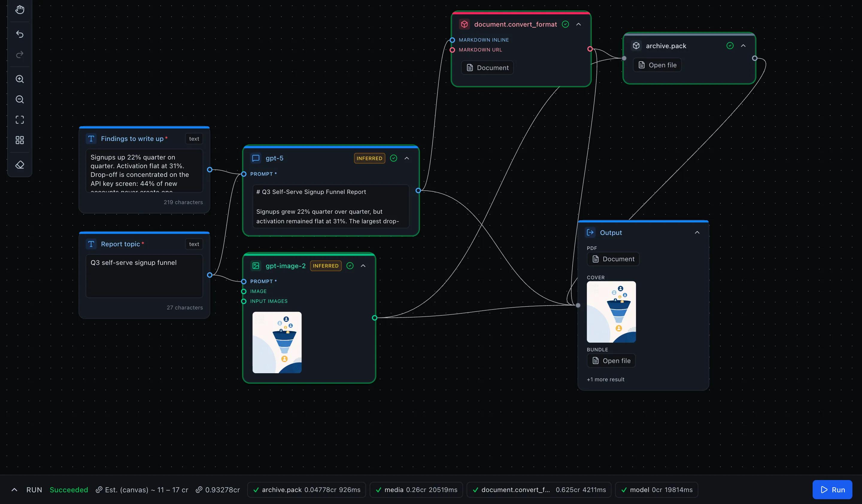Collapse the archive.pack node
862x504 pixels.
tap(743, 46)
